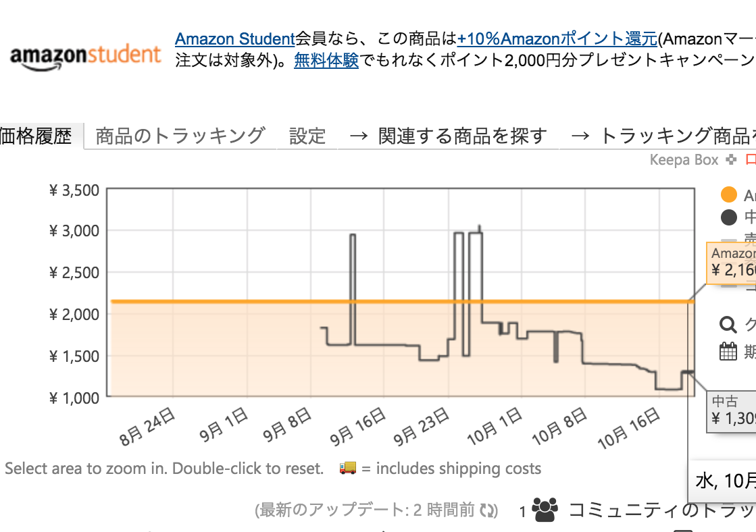Click the calendar icon right of chart
Viewport: 756px width, 532px height.
point(728,351)
